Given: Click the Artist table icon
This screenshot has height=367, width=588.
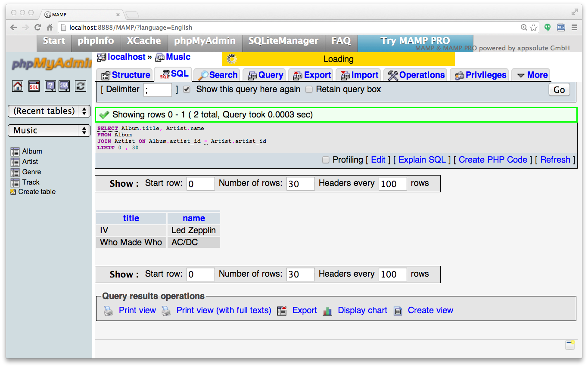Looking at the screenshot, I should pyautogui.click(x=15, y=162).
